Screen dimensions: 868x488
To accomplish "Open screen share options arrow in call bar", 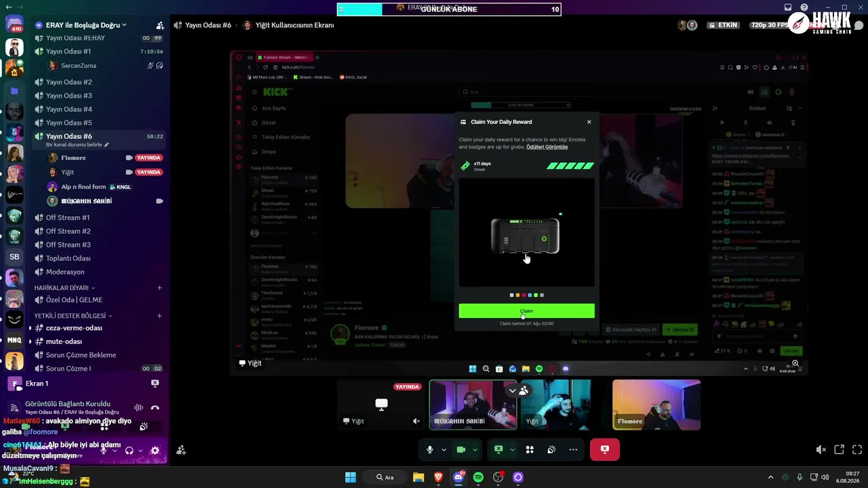I will pos(512,449).
